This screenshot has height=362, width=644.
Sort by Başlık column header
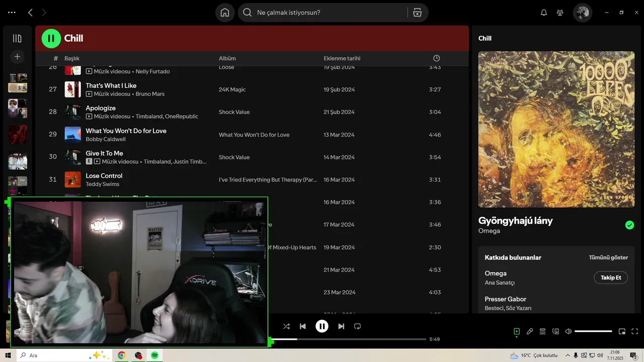pyautogui.click(x=72, y=58)
